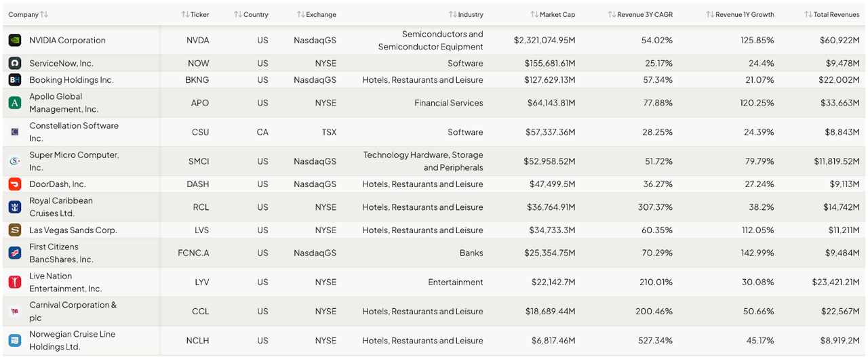
Task: Open DoorDash, Inc. company name
Action: [58, 184]
